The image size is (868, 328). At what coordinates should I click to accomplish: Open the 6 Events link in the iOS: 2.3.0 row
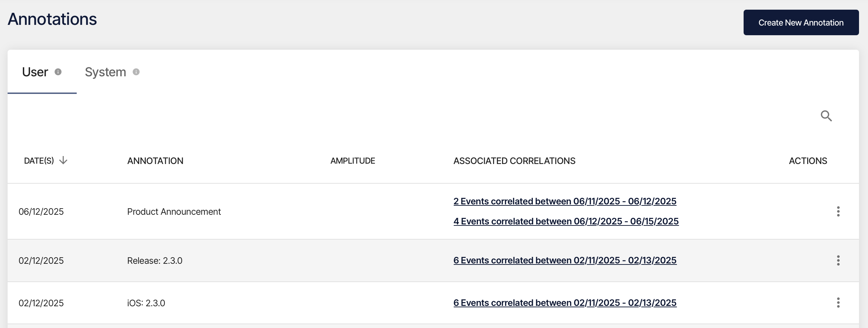click(565, 303)
